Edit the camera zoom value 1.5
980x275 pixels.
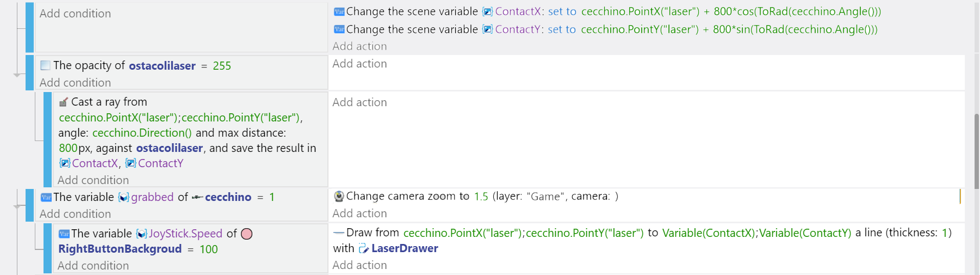(481, 196)
